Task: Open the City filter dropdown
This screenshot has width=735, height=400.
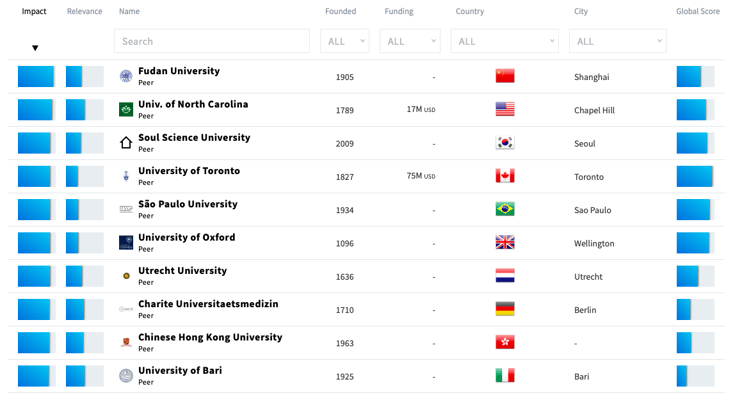Action: point(617,41)
